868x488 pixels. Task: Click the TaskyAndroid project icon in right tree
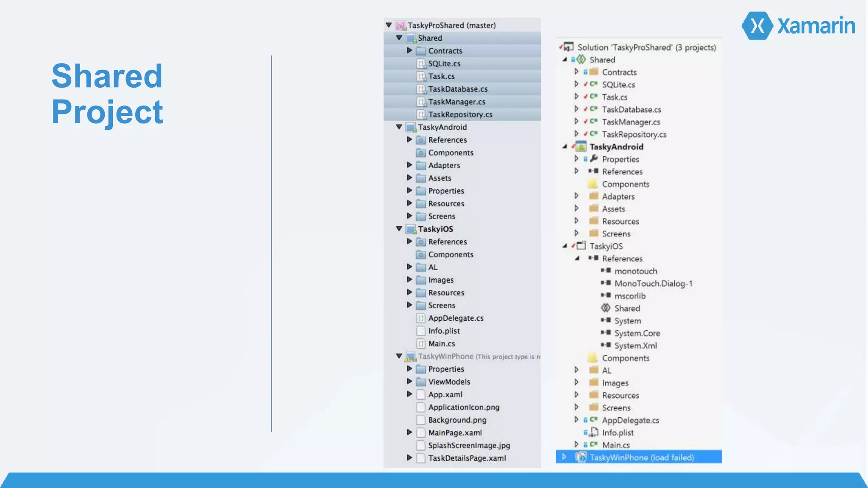pyautogui.click(x=581, y=147)
